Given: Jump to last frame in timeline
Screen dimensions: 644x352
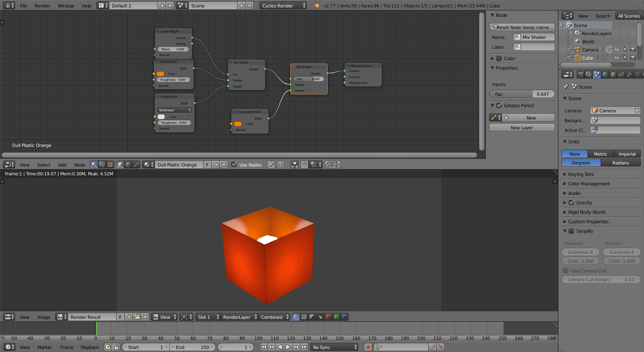Looking at the screenshot, I should 304,347.
